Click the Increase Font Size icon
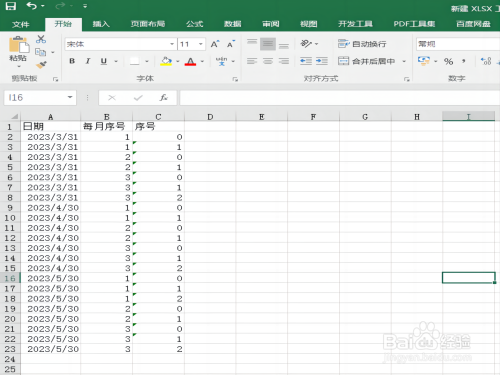 click(215, 44)
